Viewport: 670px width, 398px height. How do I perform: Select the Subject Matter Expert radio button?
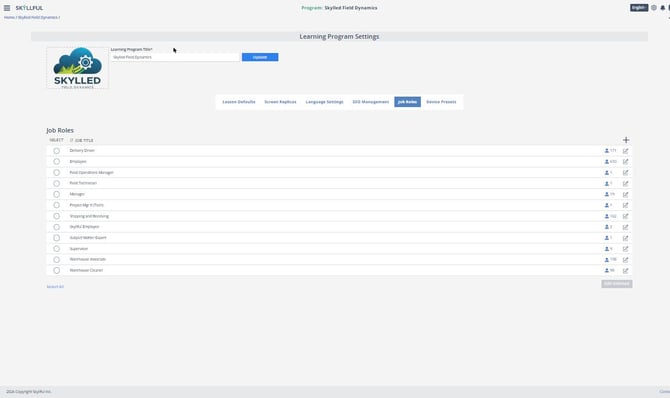point(56,238)
